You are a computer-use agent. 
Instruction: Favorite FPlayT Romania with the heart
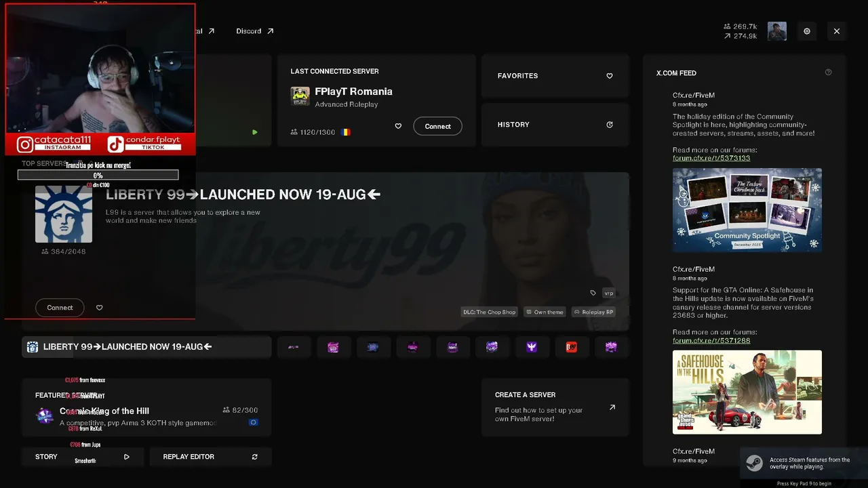click(x=398, y=126)
